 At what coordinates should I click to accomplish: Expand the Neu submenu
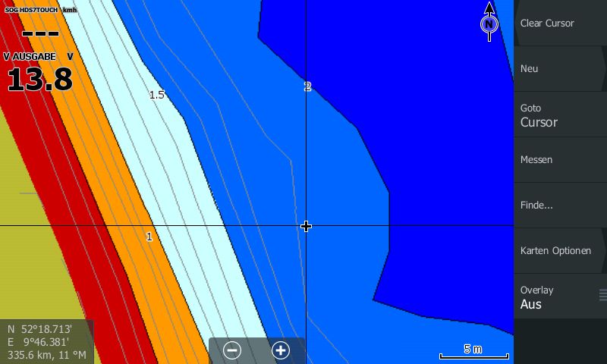pyautogui.click(x=560, y=68)
